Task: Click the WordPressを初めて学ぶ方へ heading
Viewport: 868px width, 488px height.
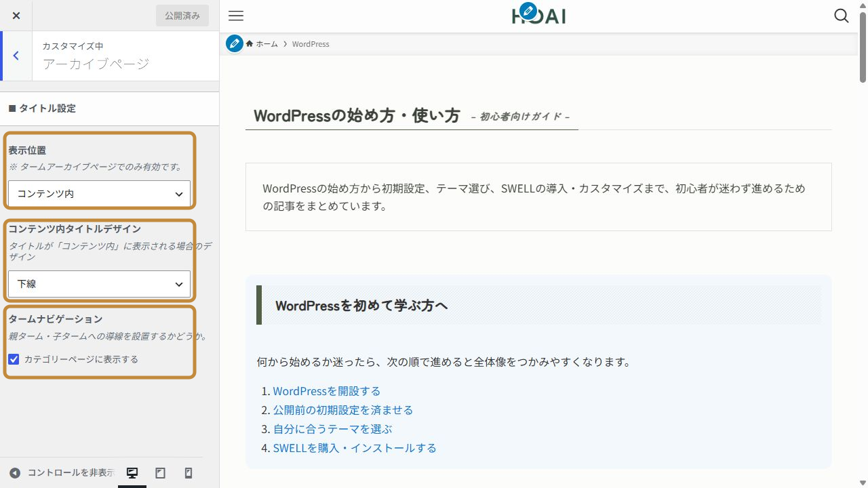Action: pyautogui.click(x=361, y=306)
